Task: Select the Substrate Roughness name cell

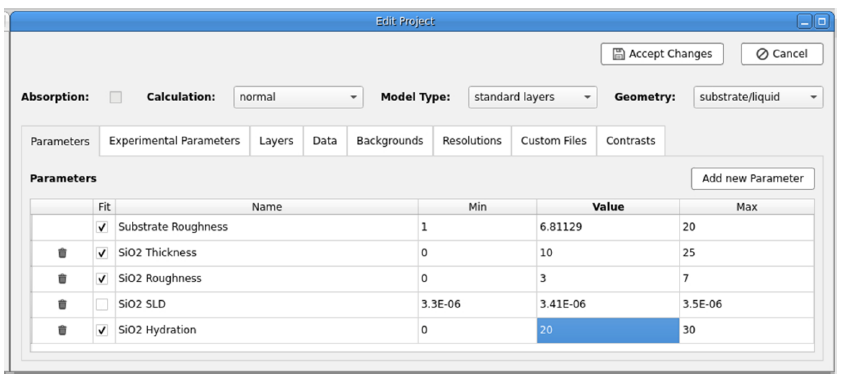Action: 267,227
